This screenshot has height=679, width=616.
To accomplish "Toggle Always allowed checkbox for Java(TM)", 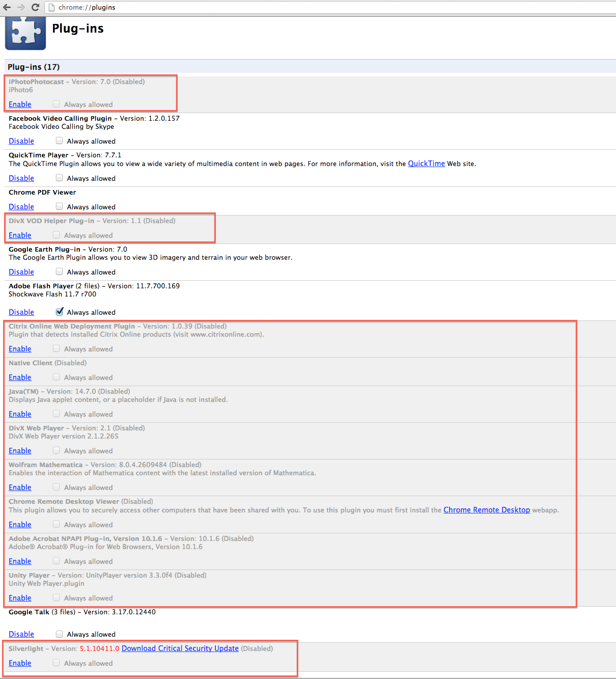I will tap(57, 414).
